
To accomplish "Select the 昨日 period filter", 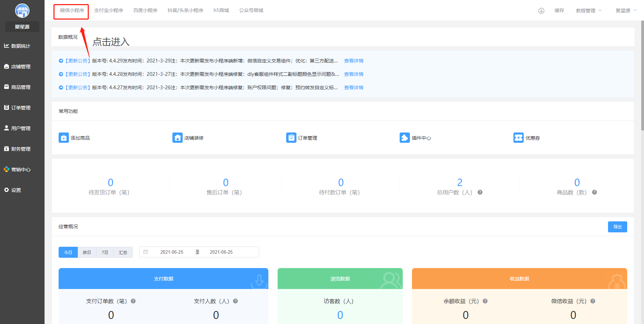I will pyautogui.click(x=87, y=252).
